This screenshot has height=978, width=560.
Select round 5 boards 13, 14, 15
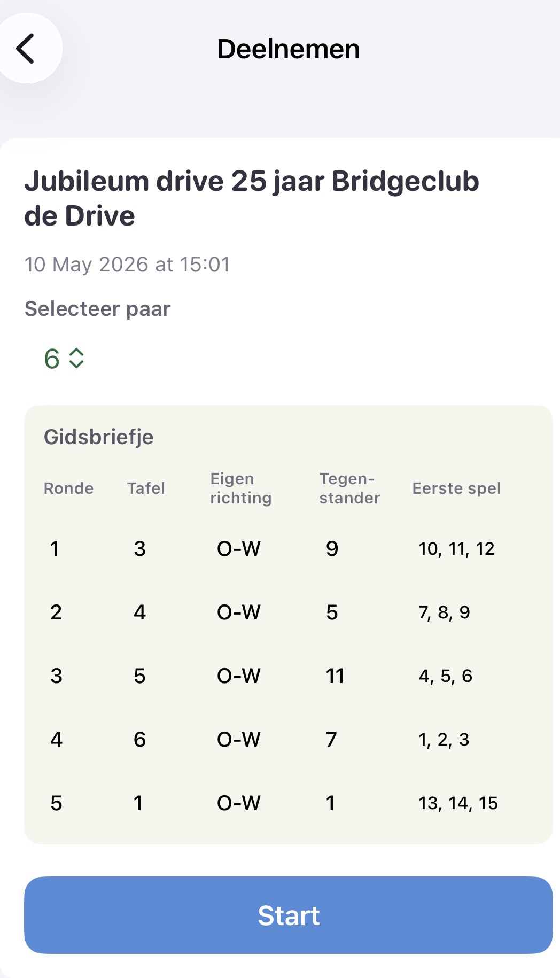click(458, 803)
